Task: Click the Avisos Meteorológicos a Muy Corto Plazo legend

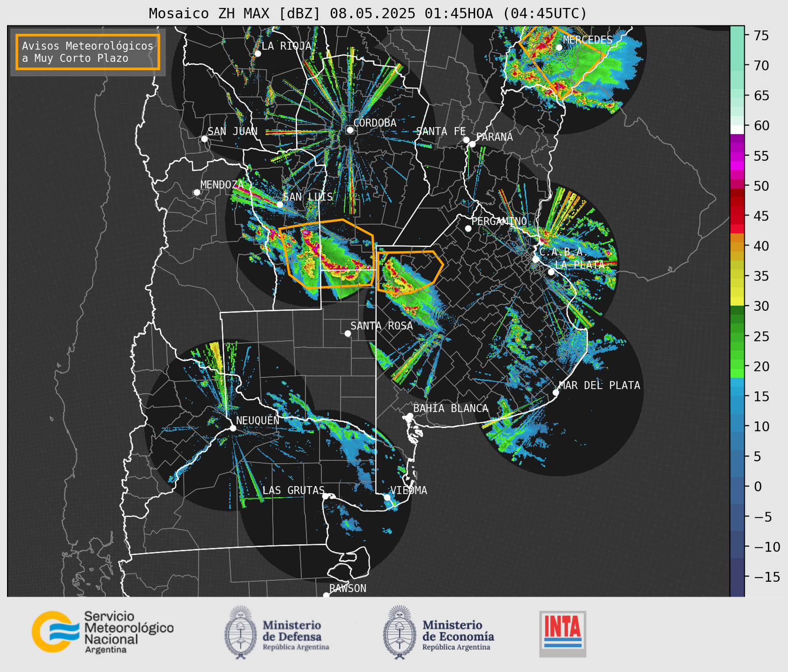Action: [88, 52]
